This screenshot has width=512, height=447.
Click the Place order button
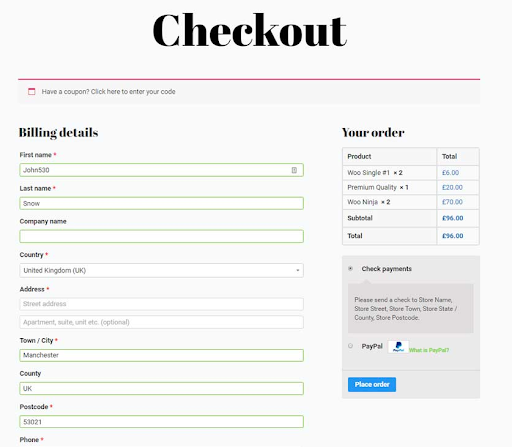[x=372, y=384]
